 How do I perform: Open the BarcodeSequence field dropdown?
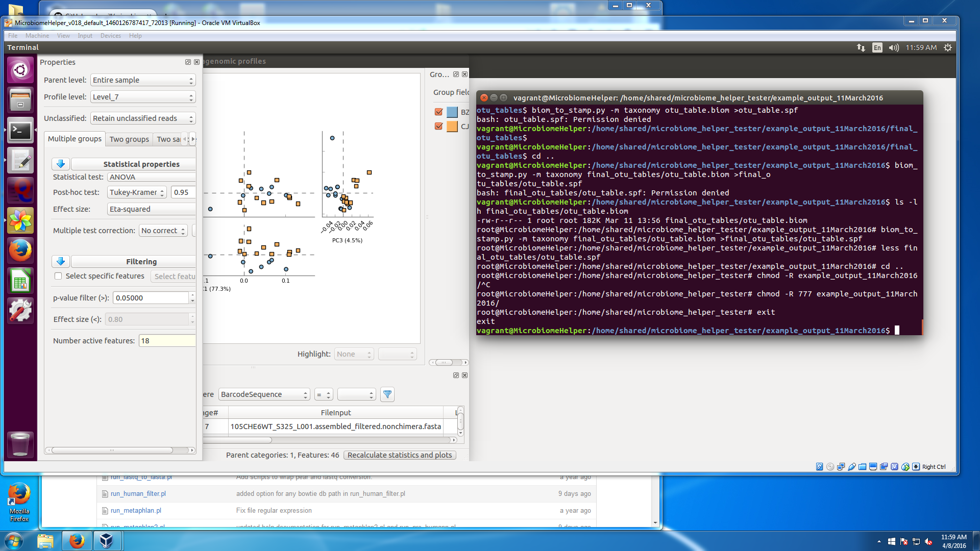(x=264, y=394)
